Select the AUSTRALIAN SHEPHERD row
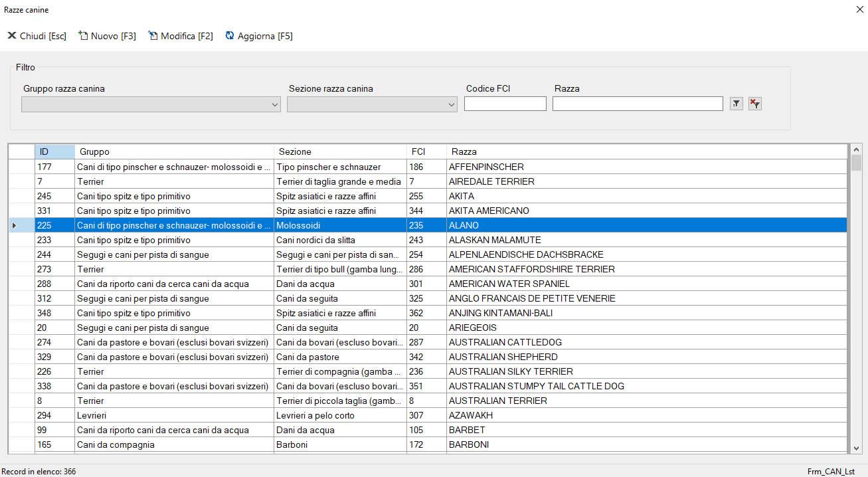The width and height of the screenshot is (868, 477). coord(503,357)
